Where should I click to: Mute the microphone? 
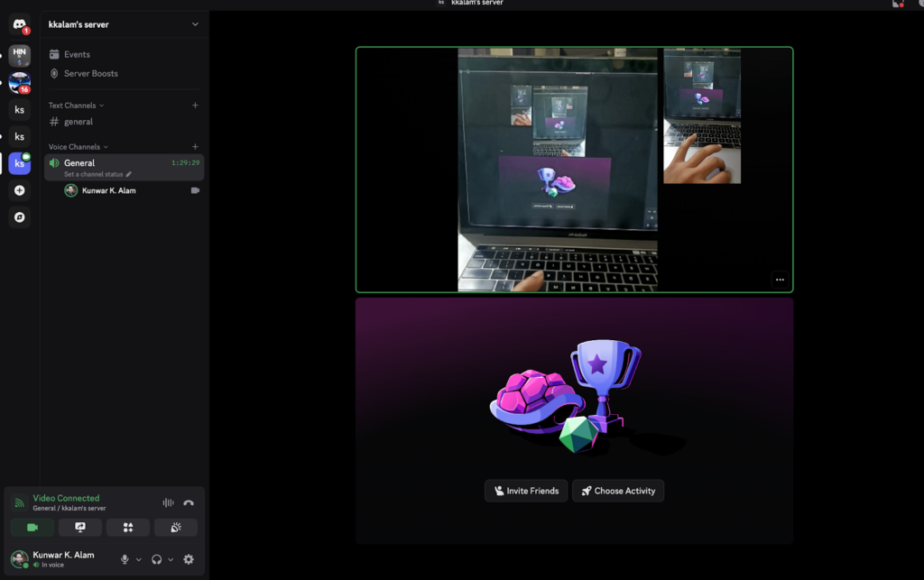(125, 559)
